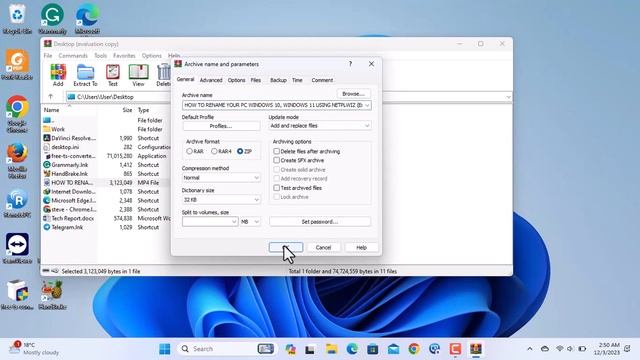640x360 pixels.
Task: Open Commands menu
Action: (73, 56)
